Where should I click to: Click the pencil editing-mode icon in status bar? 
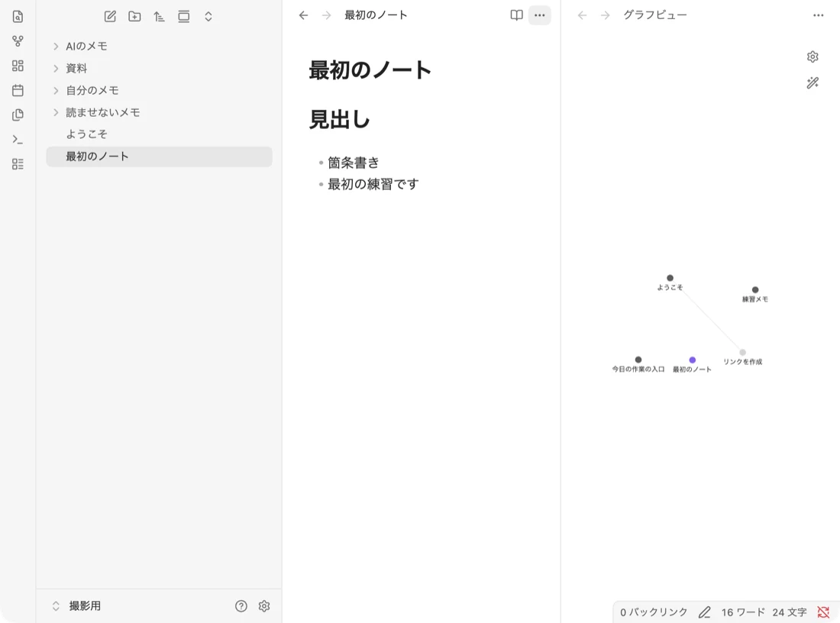click(705, 612)
